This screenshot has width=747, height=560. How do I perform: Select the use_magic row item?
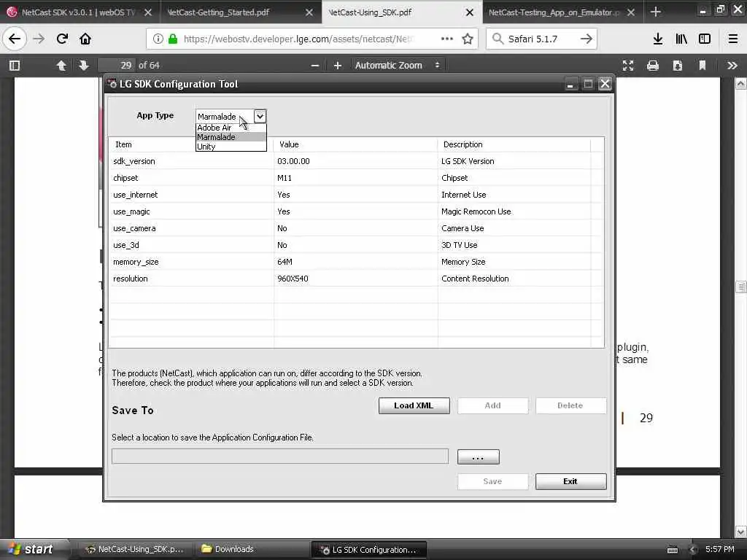coord(131,211)
